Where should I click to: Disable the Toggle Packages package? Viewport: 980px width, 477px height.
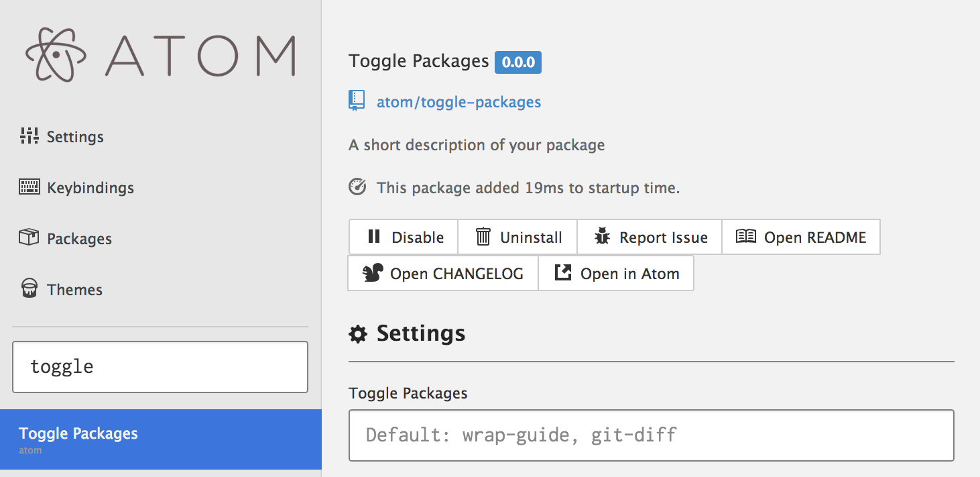[404, 237]
